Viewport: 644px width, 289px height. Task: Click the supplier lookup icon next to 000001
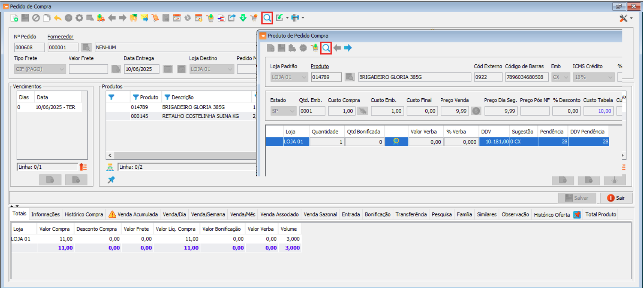coord(86,48)
